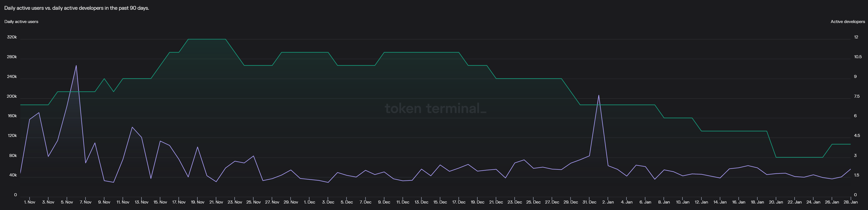Select the "17. Dec" date label
The width and height of the screenshot is (868, 210).
459,202
